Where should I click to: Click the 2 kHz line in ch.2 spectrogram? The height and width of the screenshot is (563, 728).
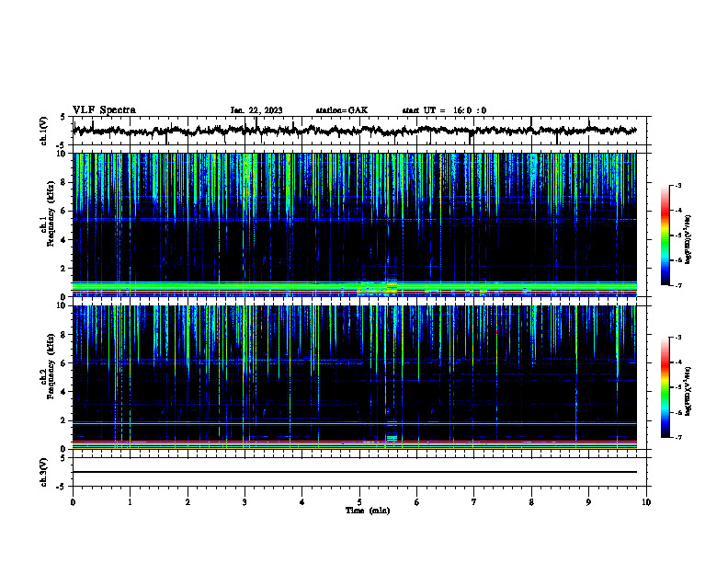(355, 423)
